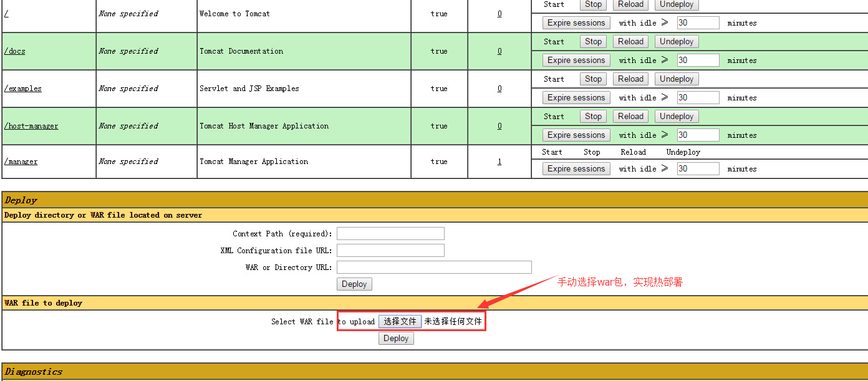868x381 pixels.
Task: Stop the /docs application
Action: [593, 42]
